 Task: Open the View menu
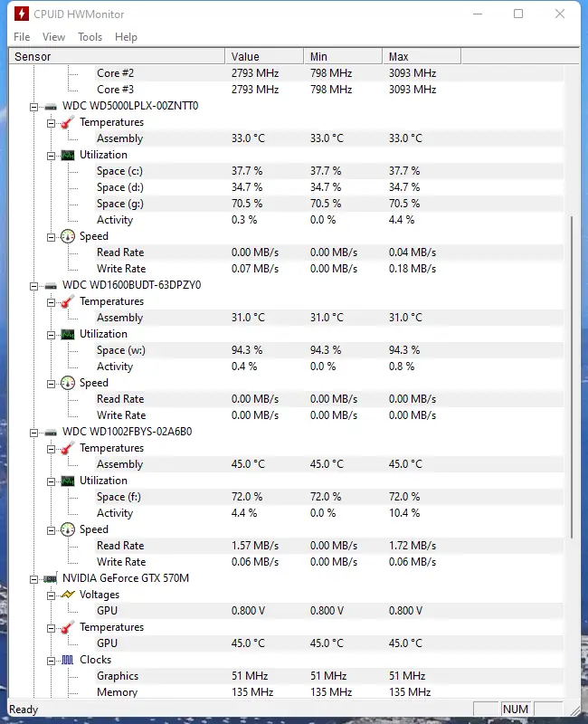(x=53, y=37)
